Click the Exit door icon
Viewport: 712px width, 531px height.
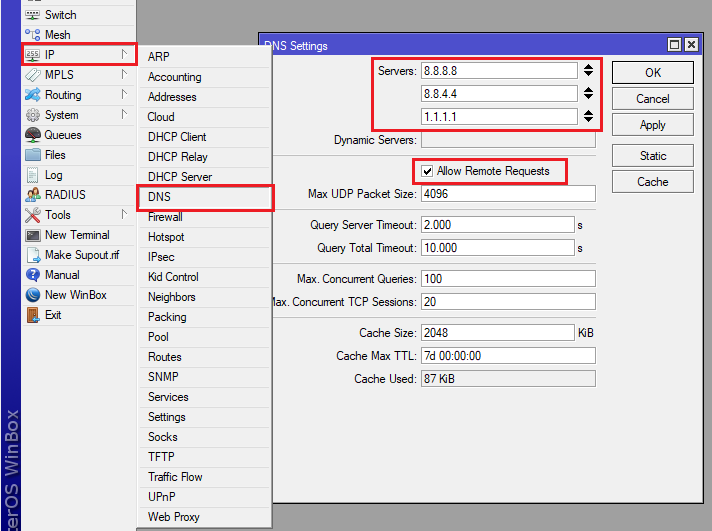tap(33, 315)
